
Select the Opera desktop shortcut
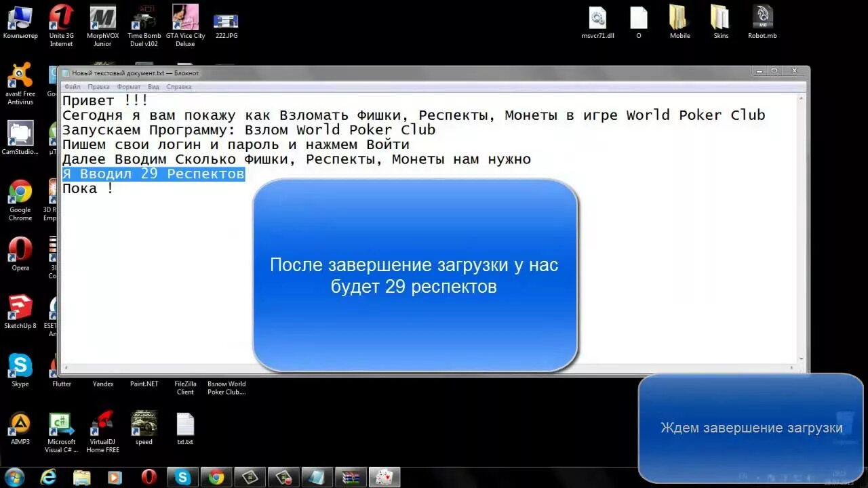pyautogui.click(x=20, y=254)
